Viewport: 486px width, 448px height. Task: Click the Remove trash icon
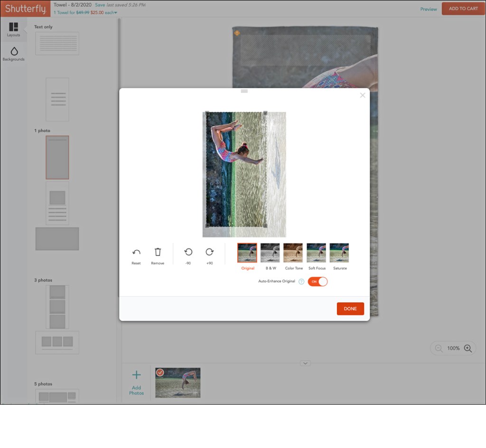pyautogui.click(x=158, y=252)
